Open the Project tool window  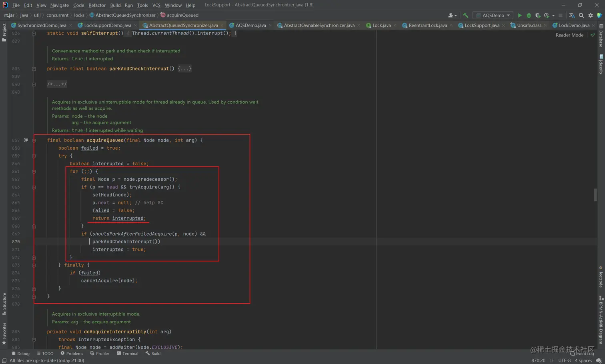point(4,33)
